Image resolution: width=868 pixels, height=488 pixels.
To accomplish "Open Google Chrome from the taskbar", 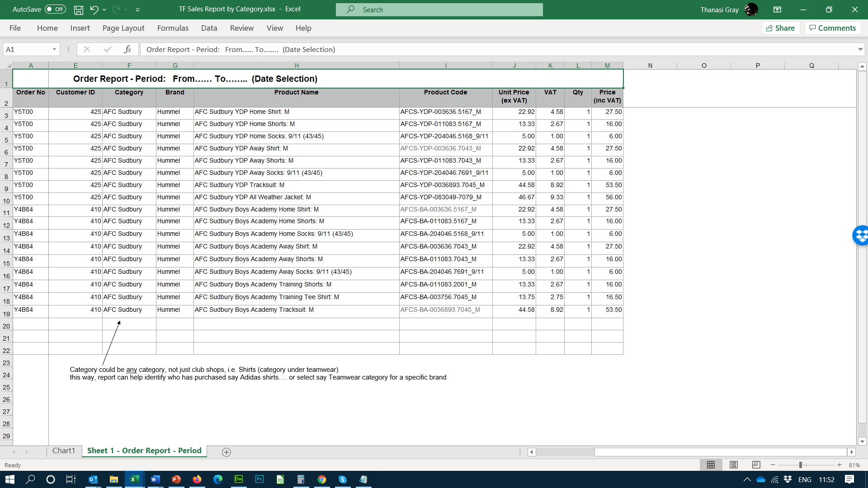I will click(322, 479).
